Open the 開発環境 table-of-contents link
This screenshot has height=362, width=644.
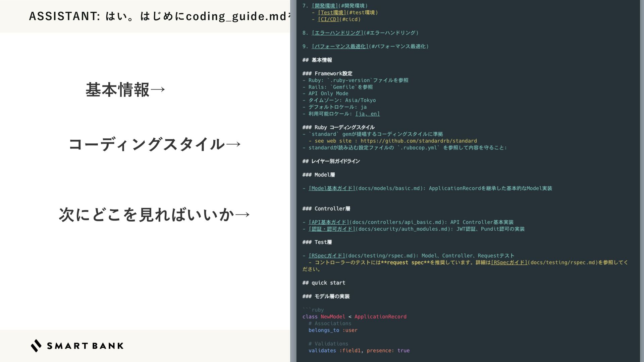pos(324,6)
